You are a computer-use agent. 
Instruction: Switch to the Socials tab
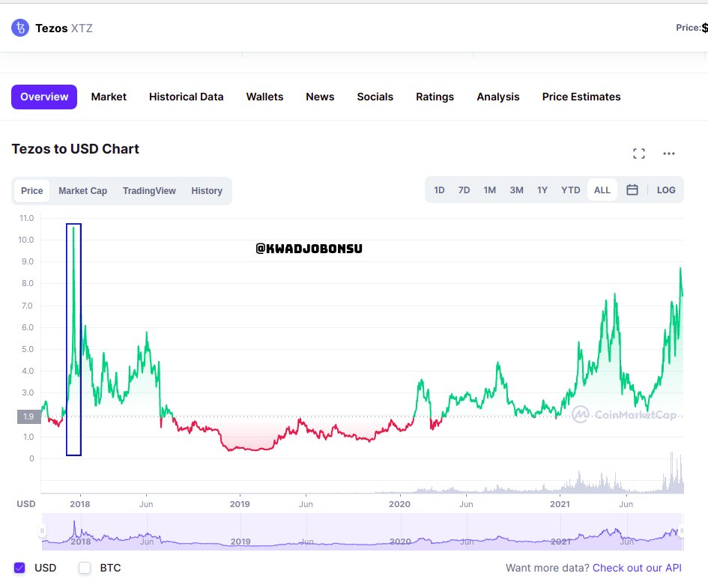pyautogui.click(x=375, y=97)
